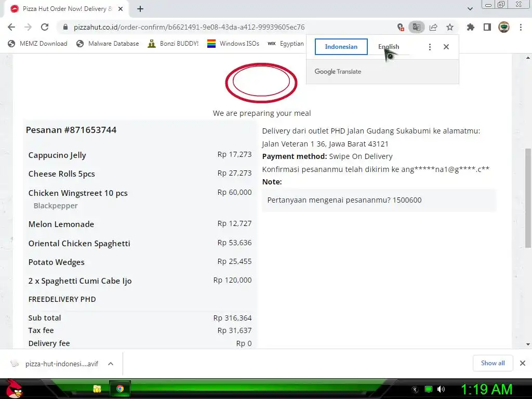Screen dimensions: 532x399
Task: Click the Cappucino Jelly item
Action: tap(57, 155)
